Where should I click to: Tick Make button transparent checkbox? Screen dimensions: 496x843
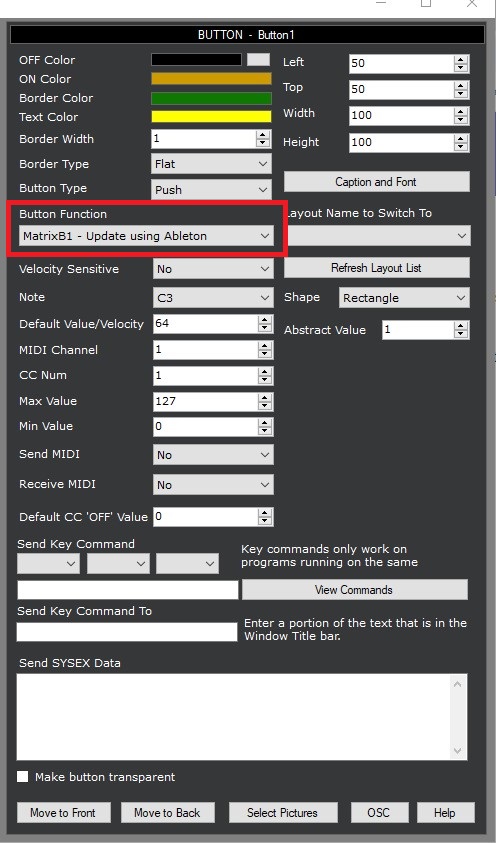tap(23, 777)
